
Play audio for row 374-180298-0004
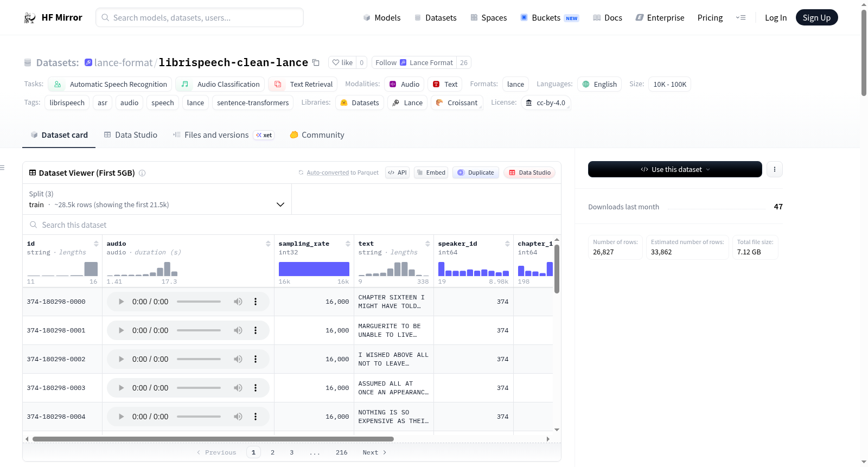[x=121, y=417]
